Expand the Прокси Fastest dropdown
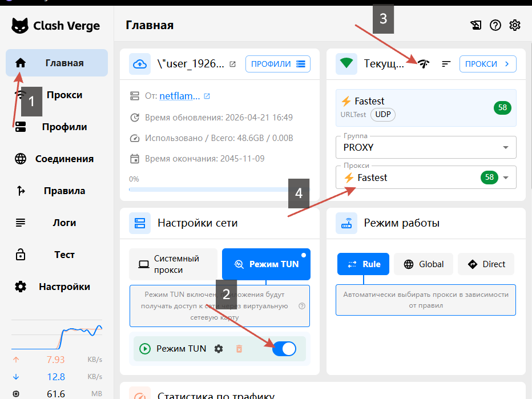 coord(426,177)
